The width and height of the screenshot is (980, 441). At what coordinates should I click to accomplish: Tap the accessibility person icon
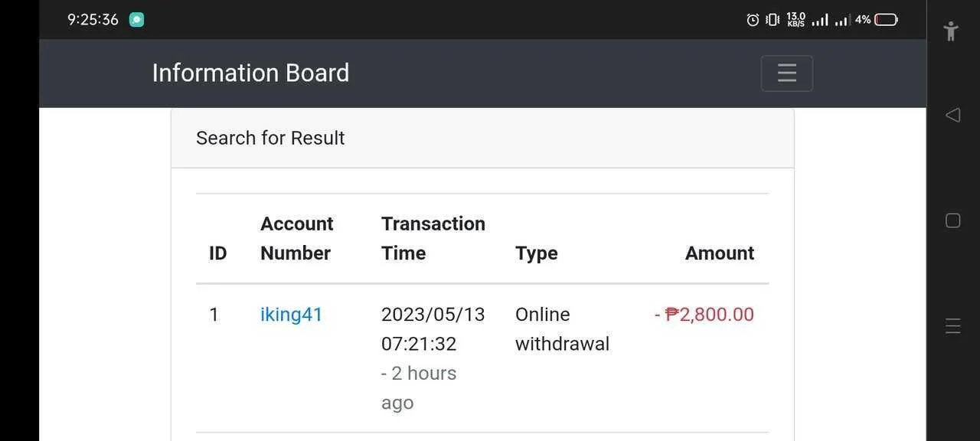(x=952, y=31)
